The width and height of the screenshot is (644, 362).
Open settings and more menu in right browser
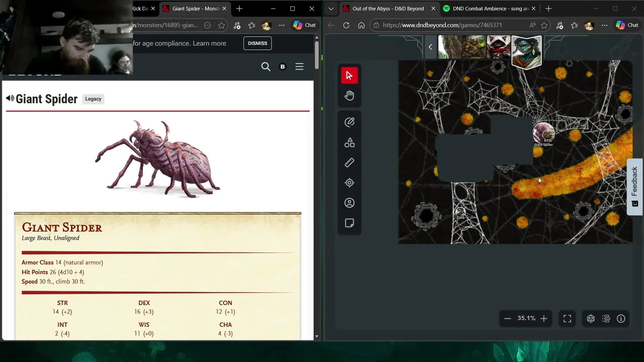(x=604, y=25)
